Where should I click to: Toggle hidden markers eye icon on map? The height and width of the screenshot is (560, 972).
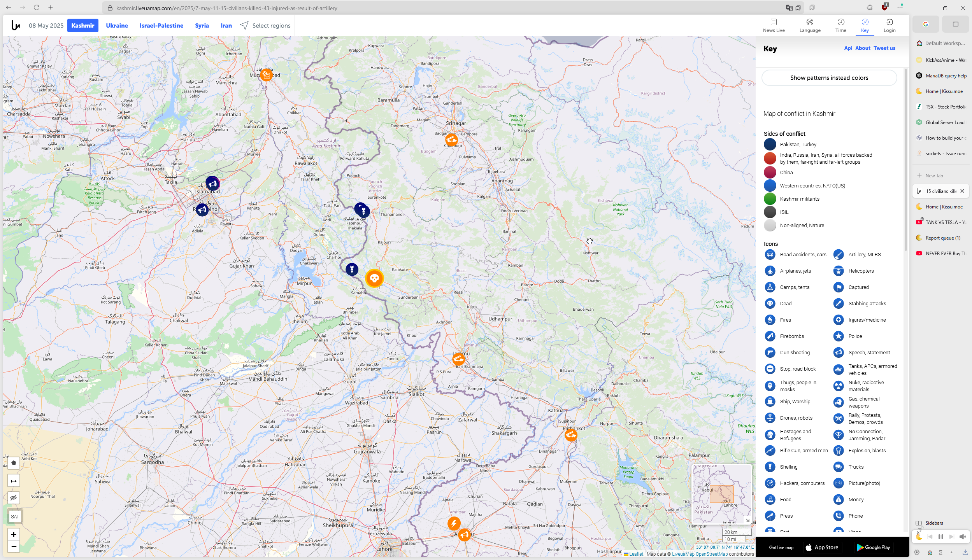coord(14,498)
